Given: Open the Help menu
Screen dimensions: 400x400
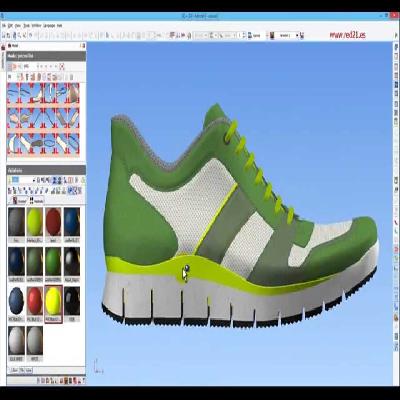Looking at the screenshot, I should click(59, 26).
